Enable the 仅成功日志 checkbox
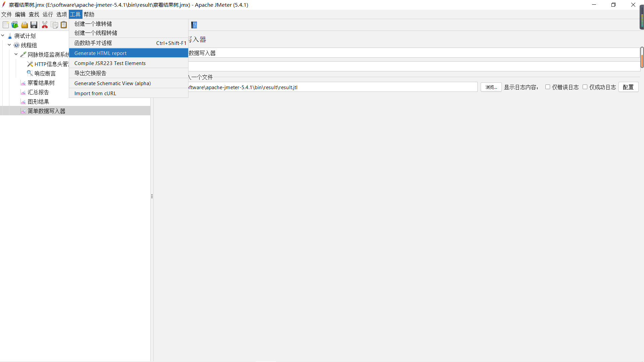This screenshot has height=362, width=644. tap(585, 87)
